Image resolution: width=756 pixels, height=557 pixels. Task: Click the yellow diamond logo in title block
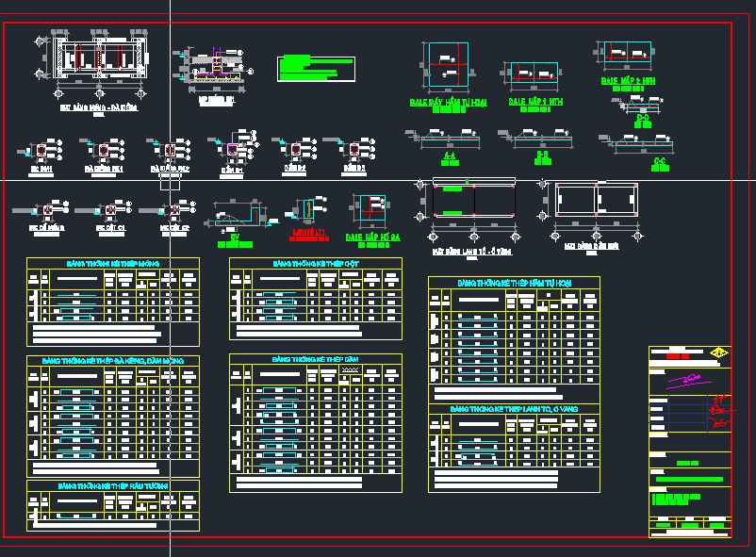tap(718, 354)
